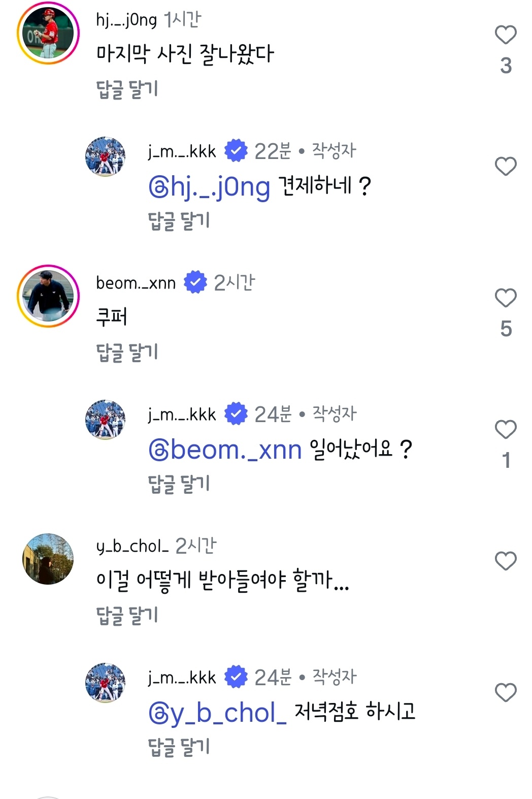Like j_m._.kkk's reply mentioning beom._xnn
This screenshot has width=532, height=799.
click(505, 430)
